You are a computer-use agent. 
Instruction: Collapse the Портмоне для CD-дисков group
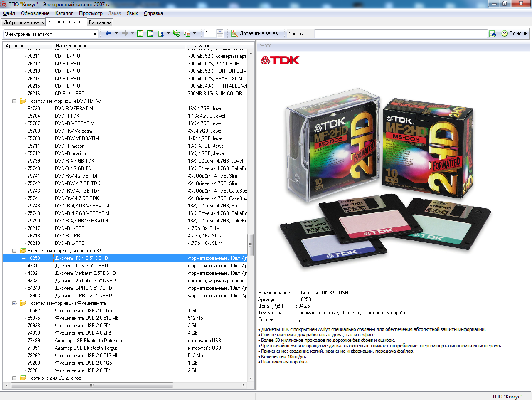14,378
